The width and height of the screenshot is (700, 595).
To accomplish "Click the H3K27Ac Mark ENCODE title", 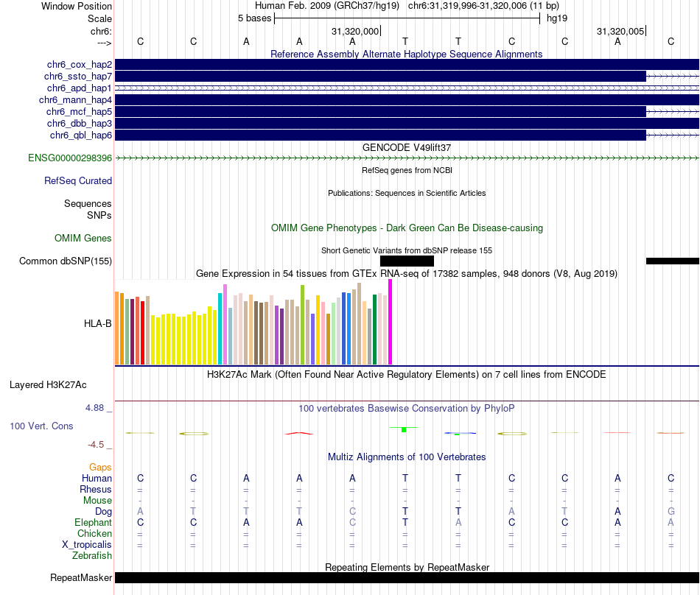I will click(406, 374).
